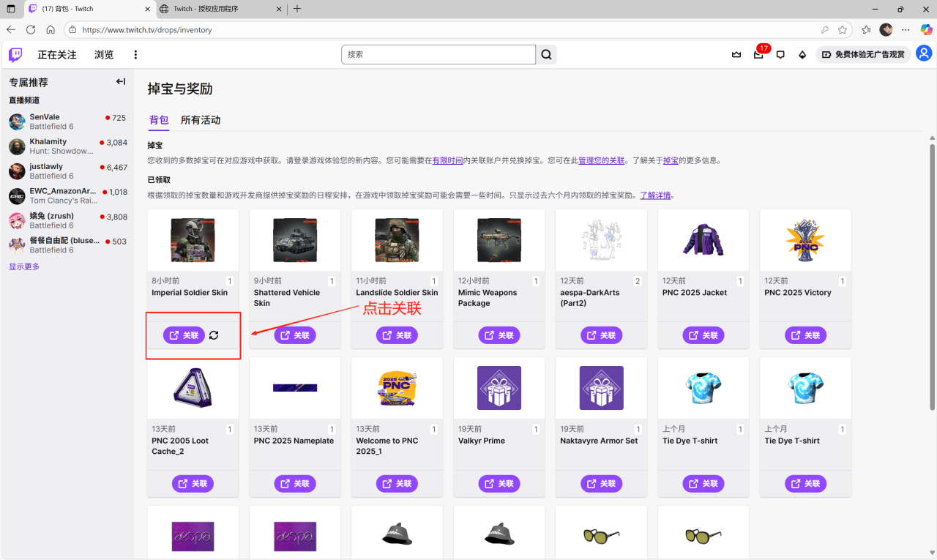
Task: Click the browser address bar URL
Action: pos(147,30)
